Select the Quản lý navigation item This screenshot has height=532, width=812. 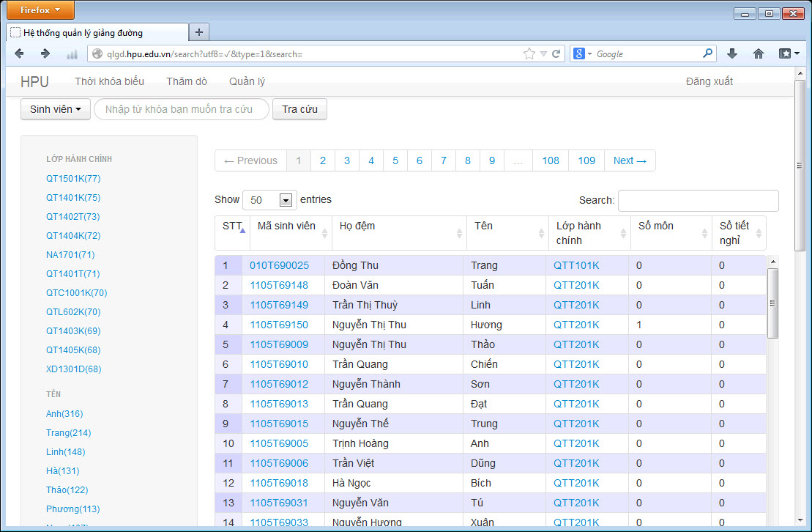247,81
